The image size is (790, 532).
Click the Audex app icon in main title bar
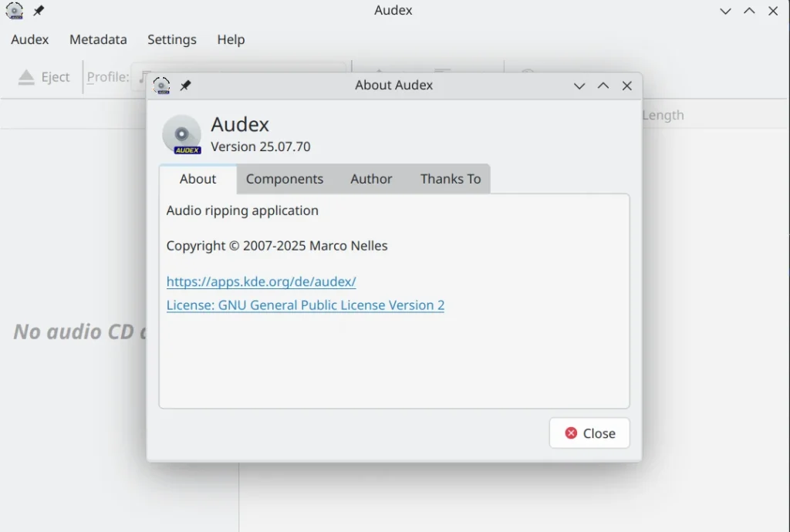tap(14, 11)
